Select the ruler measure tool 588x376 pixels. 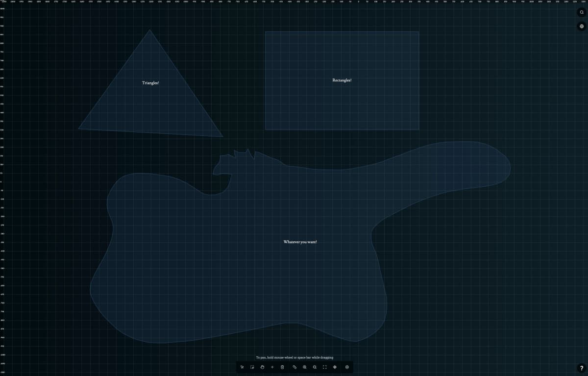click(x=295, y=367)
